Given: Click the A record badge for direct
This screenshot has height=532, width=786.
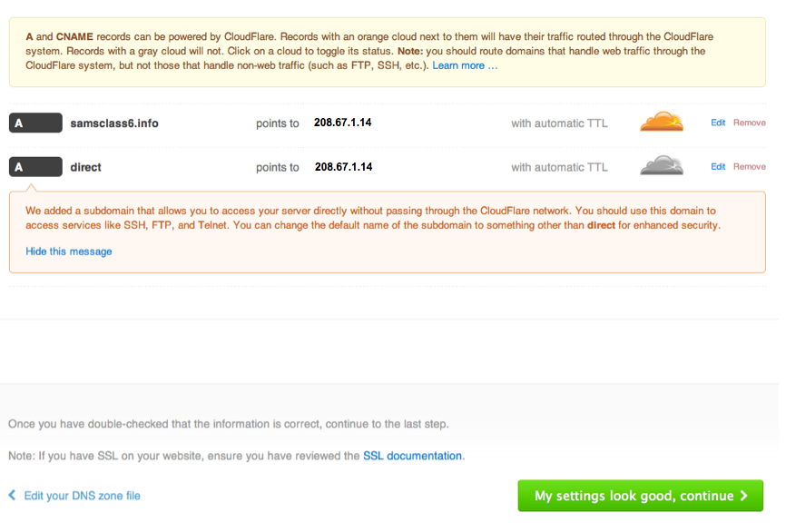Looking at the screenshot, I should [35, 167].
